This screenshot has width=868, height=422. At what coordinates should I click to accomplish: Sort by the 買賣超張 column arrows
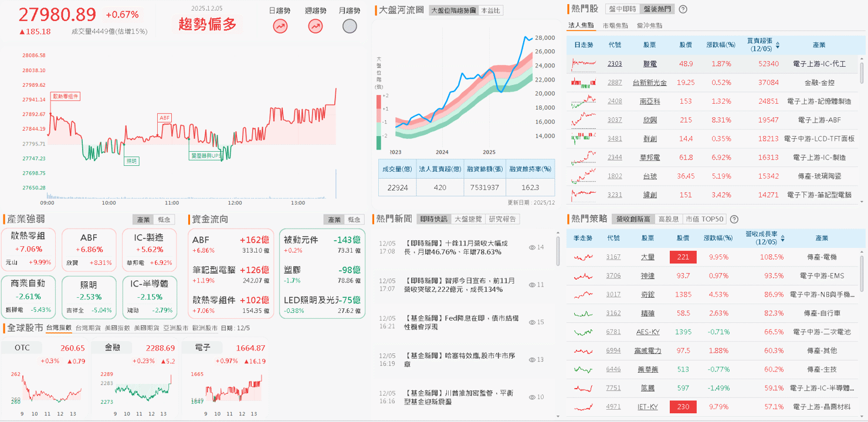pos(778,45)
